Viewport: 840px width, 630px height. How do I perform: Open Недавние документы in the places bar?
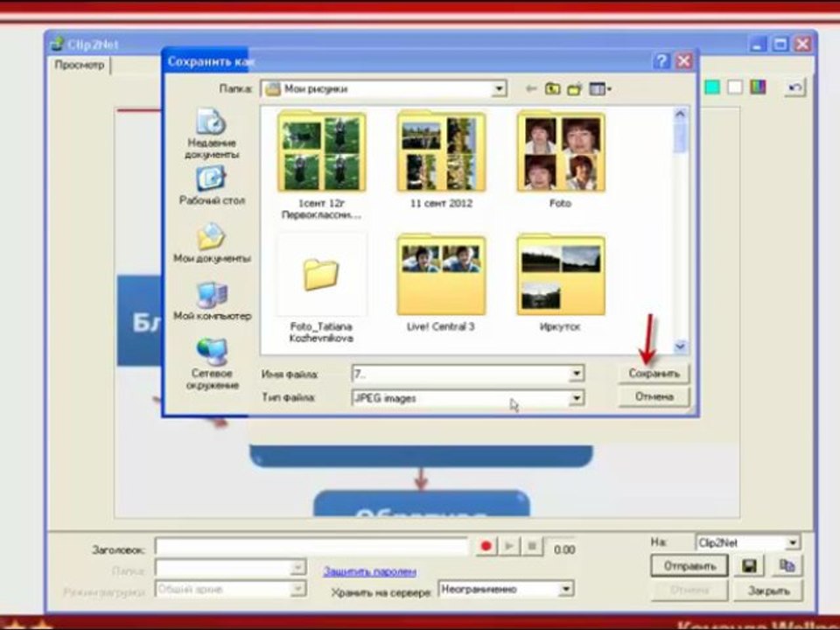[x=212, y=134]
